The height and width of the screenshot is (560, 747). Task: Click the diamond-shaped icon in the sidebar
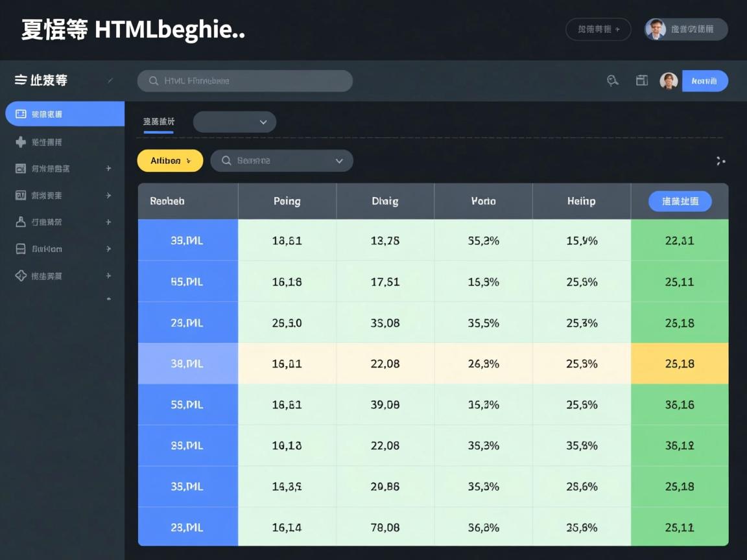click(x=21, y=275)
